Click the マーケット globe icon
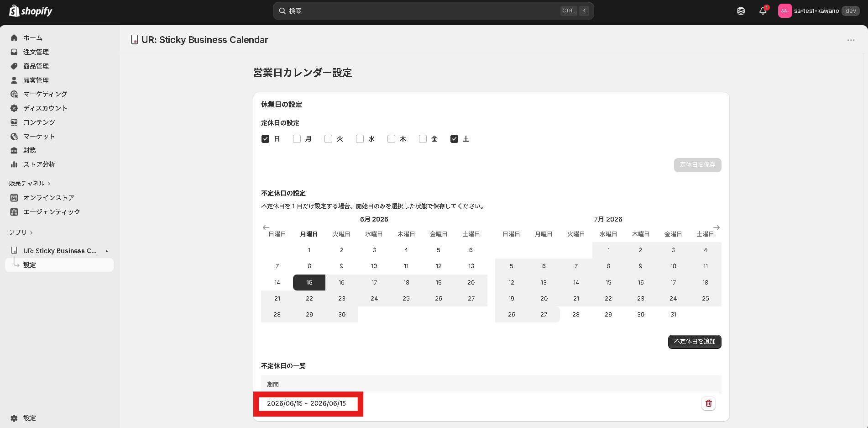The width and height of the screenshot is (868, 428). point(14,137)
